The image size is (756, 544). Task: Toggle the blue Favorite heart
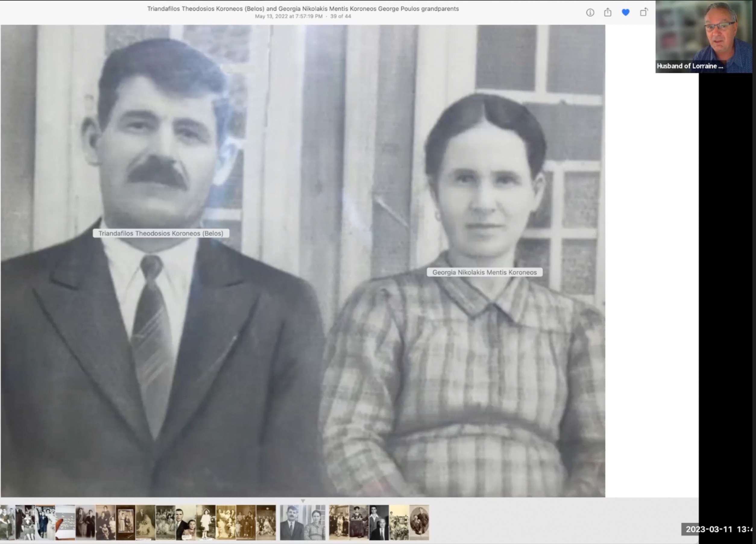[626, 13]
